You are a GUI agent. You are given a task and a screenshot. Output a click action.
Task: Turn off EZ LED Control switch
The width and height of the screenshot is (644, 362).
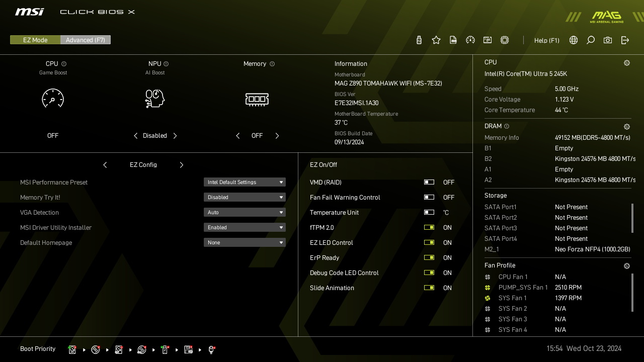(x=429, y=243)
